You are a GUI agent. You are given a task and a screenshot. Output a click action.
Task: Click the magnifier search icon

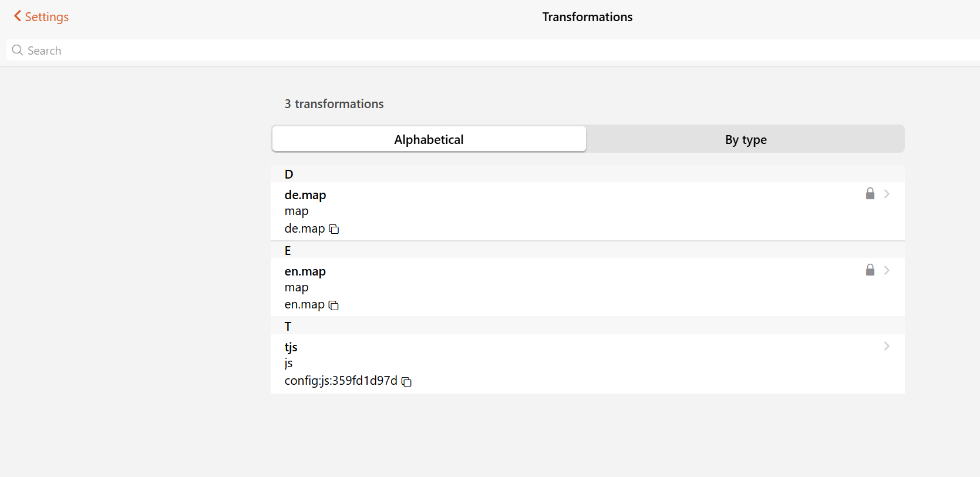point(18,51)
